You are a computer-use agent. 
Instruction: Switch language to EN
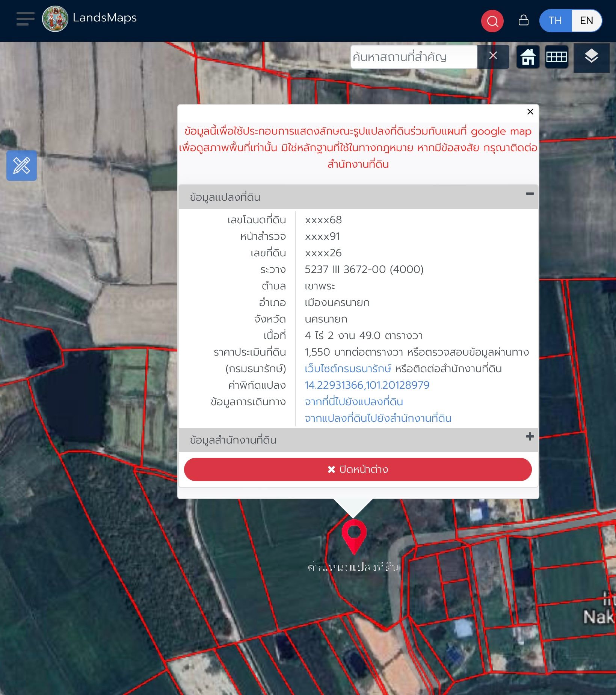tap(586, 21)
